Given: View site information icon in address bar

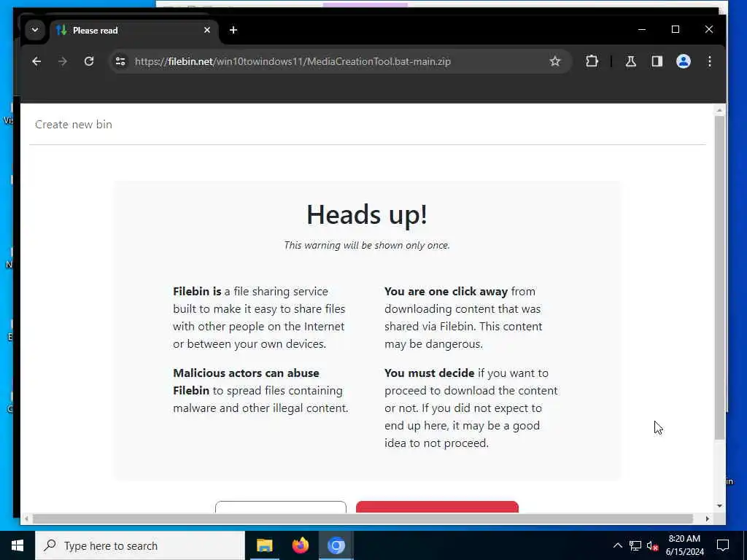Looking at the screenshot, I should pyautogui.click(x=120, y=61).
